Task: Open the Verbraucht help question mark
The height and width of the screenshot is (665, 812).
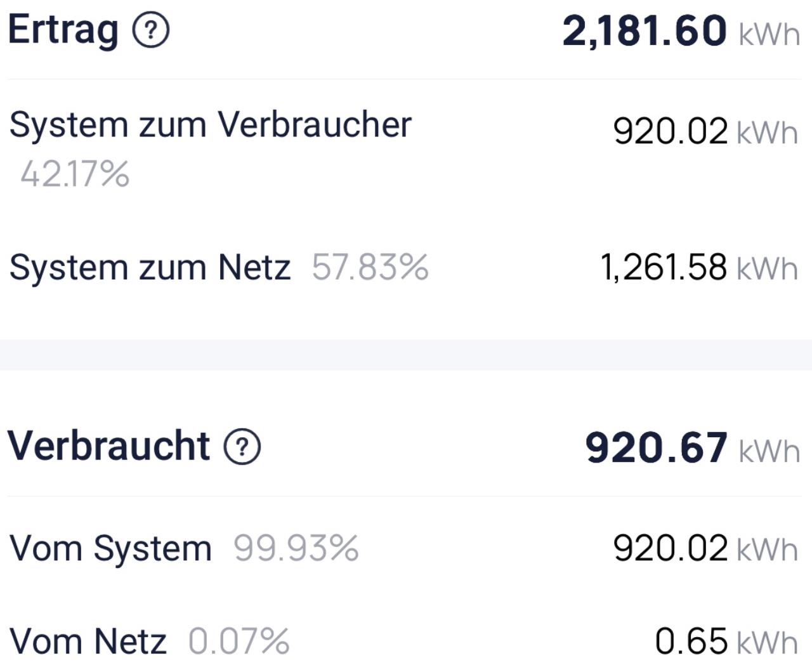Action: point(242,447)
